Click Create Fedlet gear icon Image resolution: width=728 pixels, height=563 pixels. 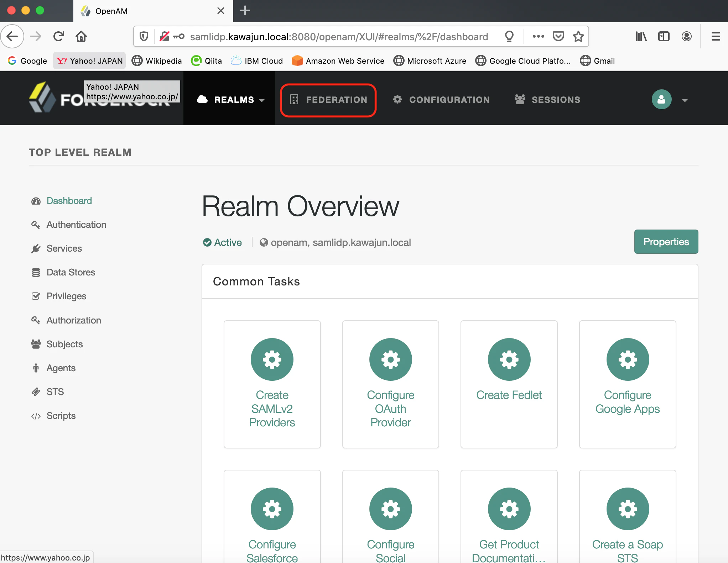click(x=509, y=359)
